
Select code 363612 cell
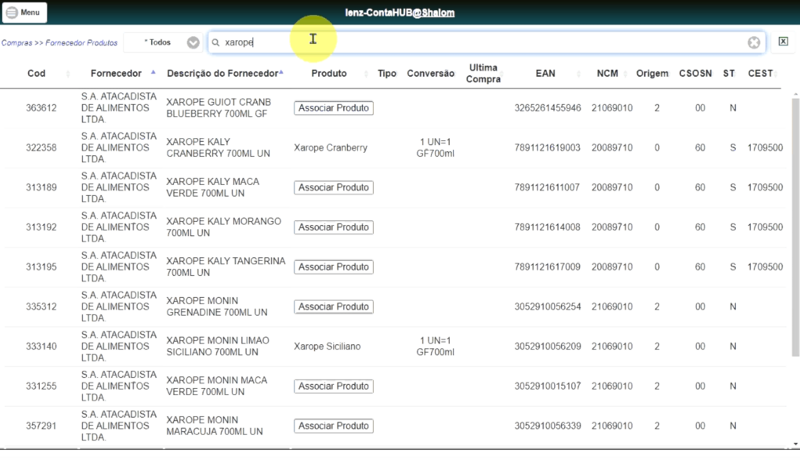[41, 108]
